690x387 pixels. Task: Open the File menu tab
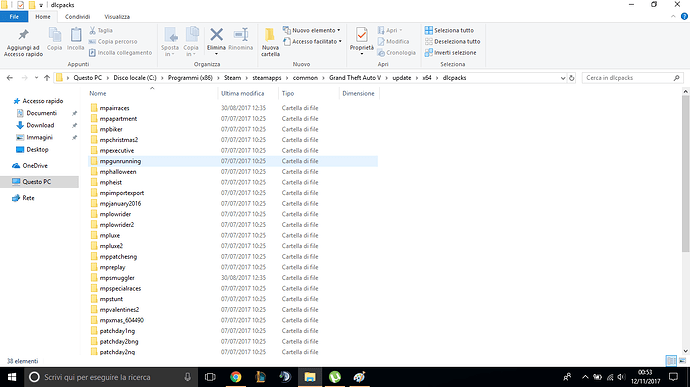tap(14, 17)
